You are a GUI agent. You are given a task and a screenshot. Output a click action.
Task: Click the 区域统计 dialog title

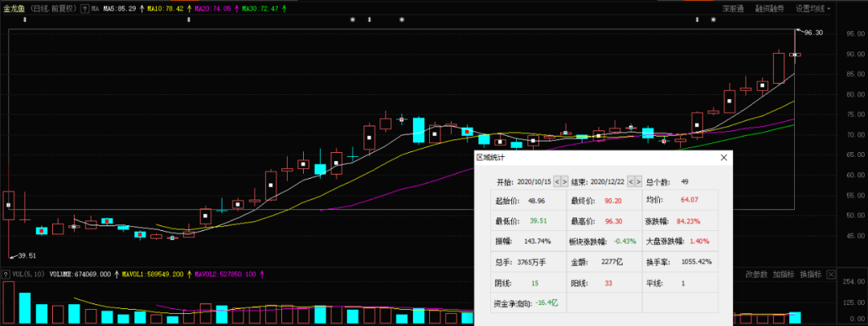(490, 158)
